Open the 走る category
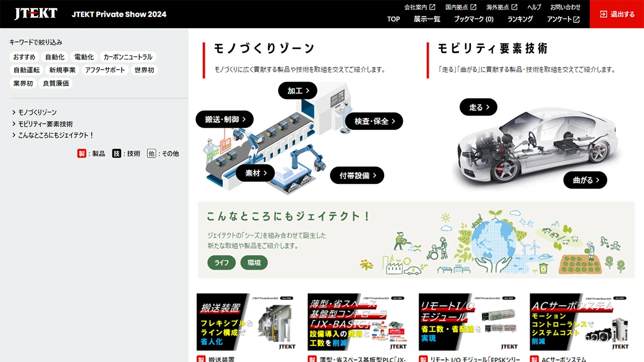 tap(478, 107)
